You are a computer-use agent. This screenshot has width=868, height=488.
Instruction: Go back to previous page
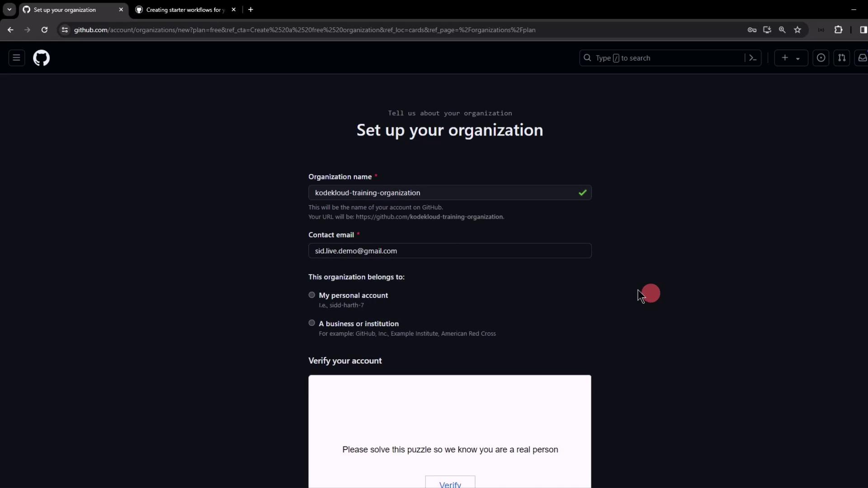10,30
